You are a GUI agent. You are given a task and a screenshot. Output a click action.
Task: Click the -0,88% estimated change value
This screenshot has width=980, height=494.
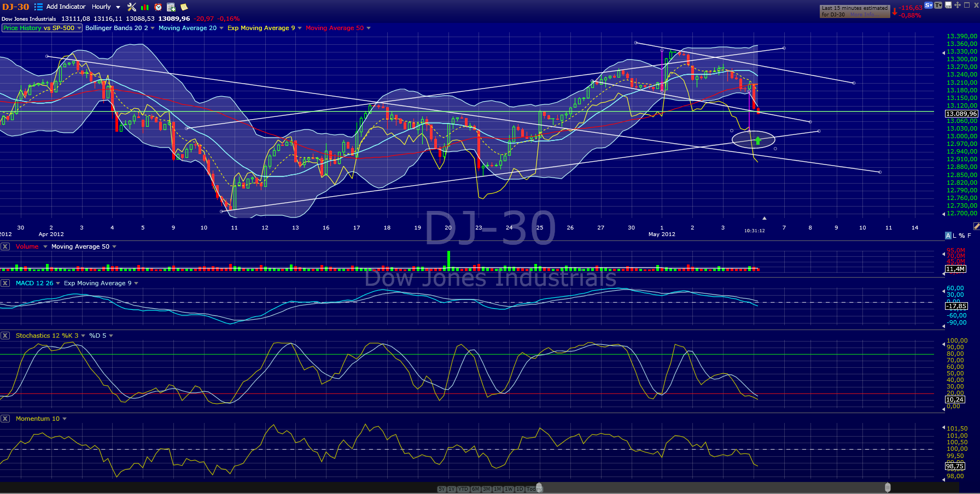910,15
